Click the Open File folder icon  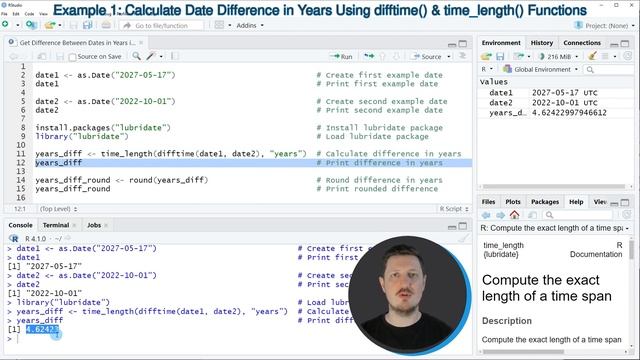pyautogui.click(x=50, y=25)
